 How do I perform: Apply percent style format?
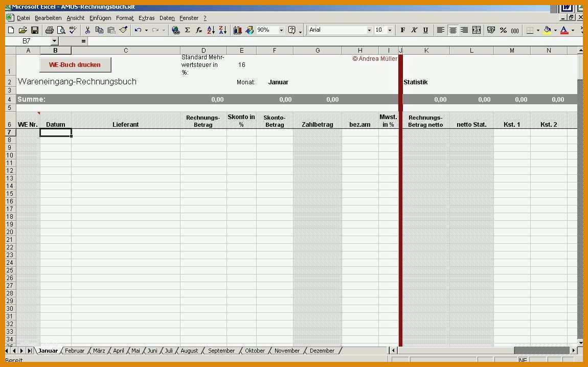tap(503, 30)
